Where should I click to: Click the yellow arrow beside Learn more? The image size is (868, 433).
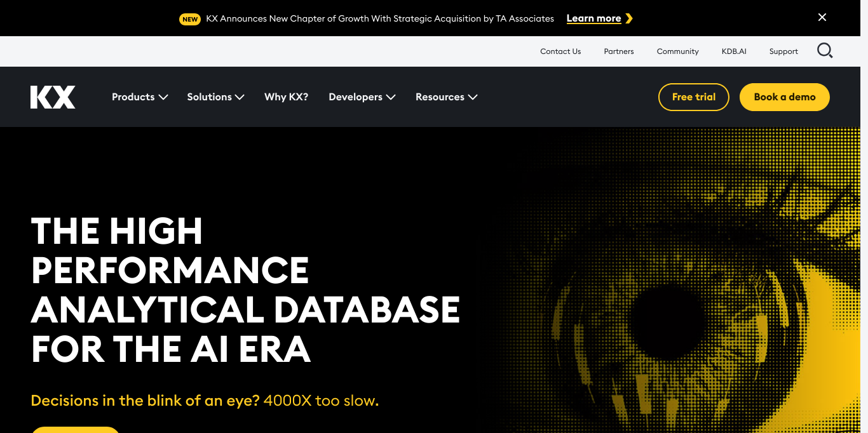pyautogui.click(x=629, y=18)
